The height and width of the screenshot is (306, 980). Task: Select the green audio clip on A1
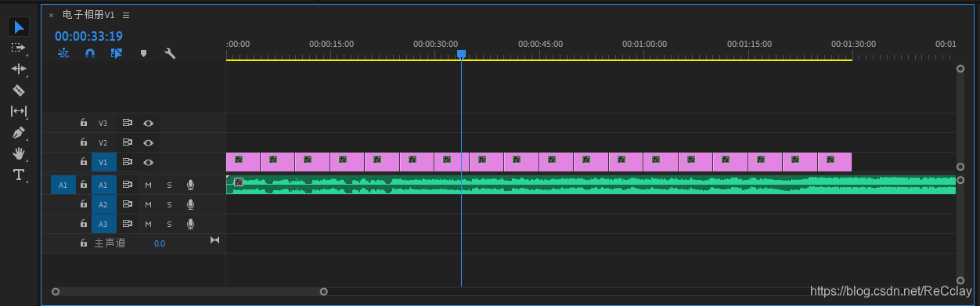coord(591,185)
